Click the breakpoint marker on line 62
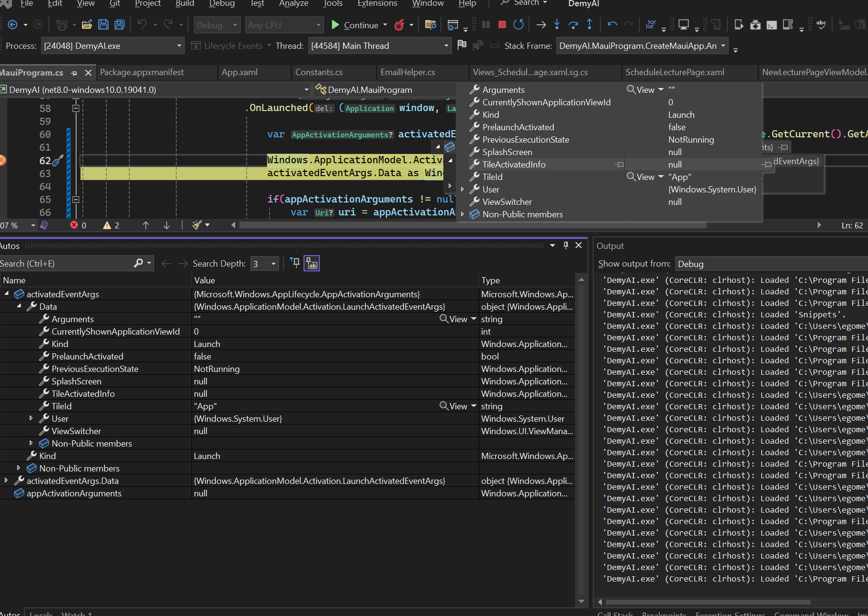Screen dimensions: 868x616 click(x=2, y=160)
